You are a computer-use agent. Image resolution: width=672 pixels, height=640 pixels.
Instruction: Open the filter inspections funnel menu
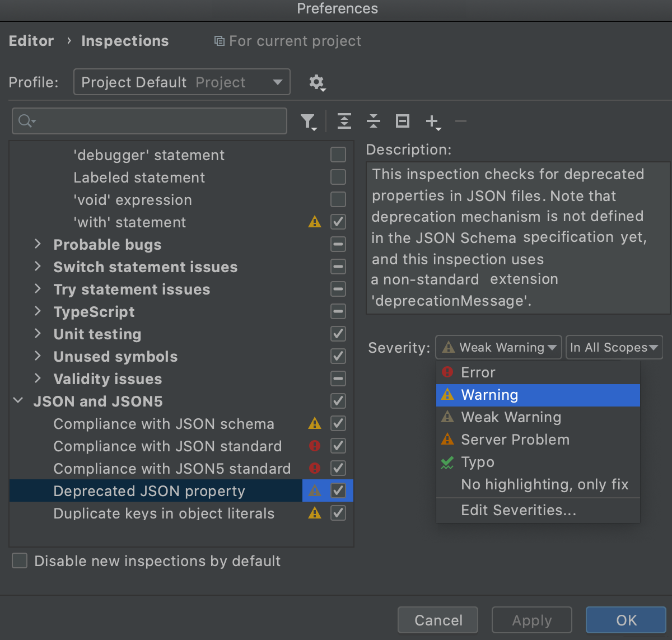click(x=309, y=122)
